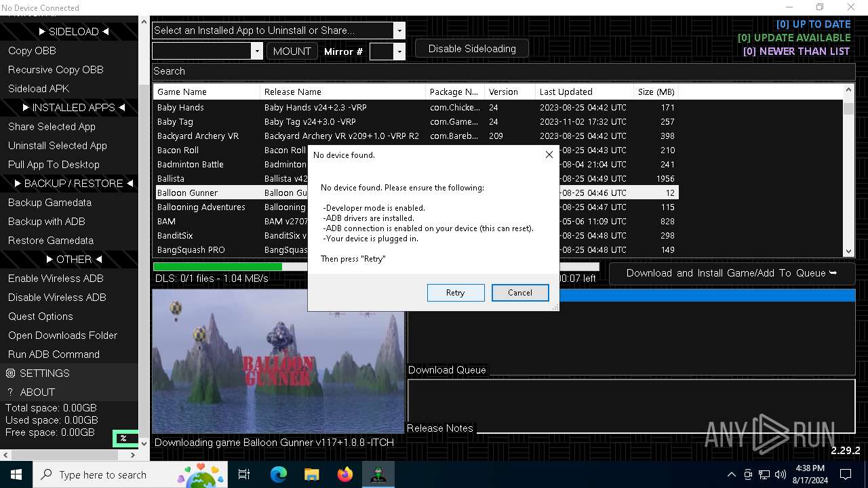Collapse the SIDELOAD section header
Screen dimensions: 868x488
tap(69, 32)
